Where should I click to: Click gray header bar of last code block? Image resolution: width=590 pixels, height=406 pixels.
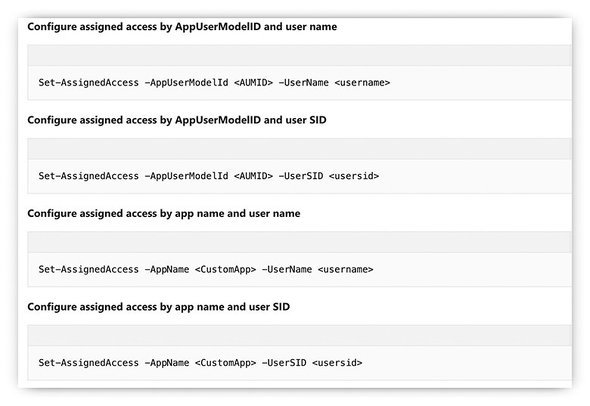pos(300,336)
